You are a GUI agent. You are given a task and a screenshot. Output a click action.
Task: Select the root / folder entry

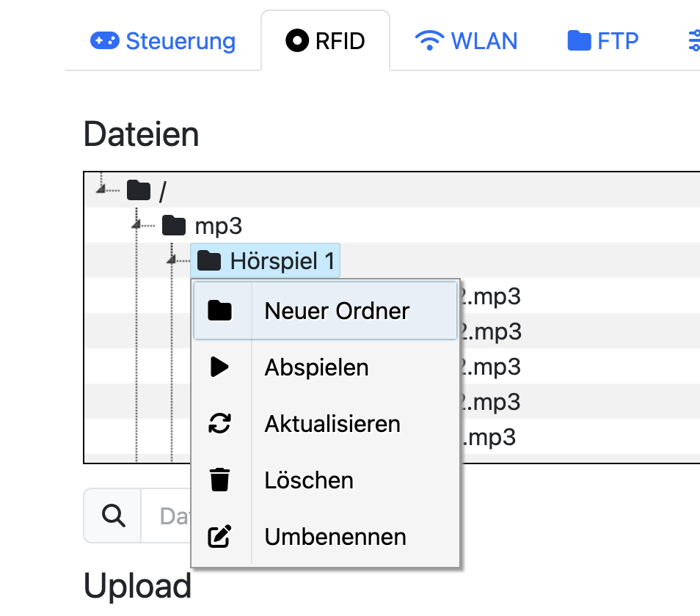[x=162, y=191]
